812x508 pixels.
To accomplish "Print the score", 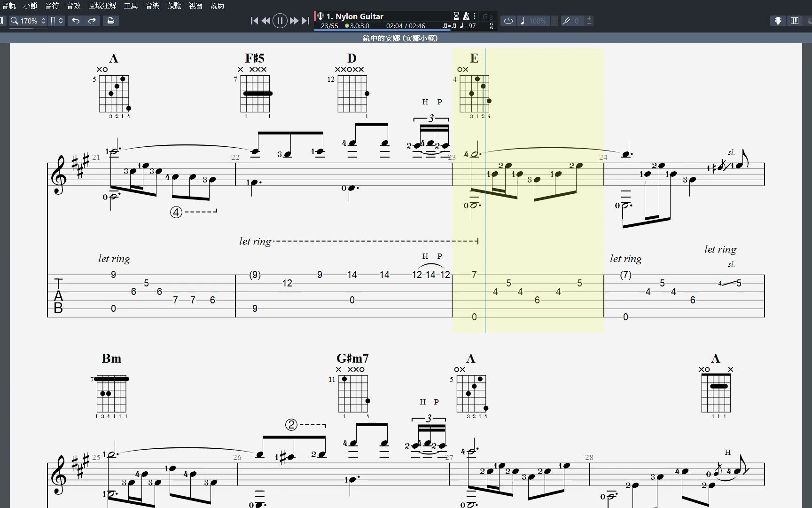I will 111,21.
